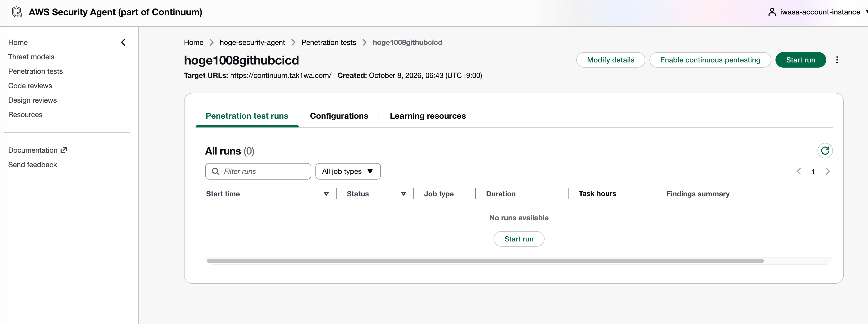Click the search icon in Filter runs

[215, 171]
